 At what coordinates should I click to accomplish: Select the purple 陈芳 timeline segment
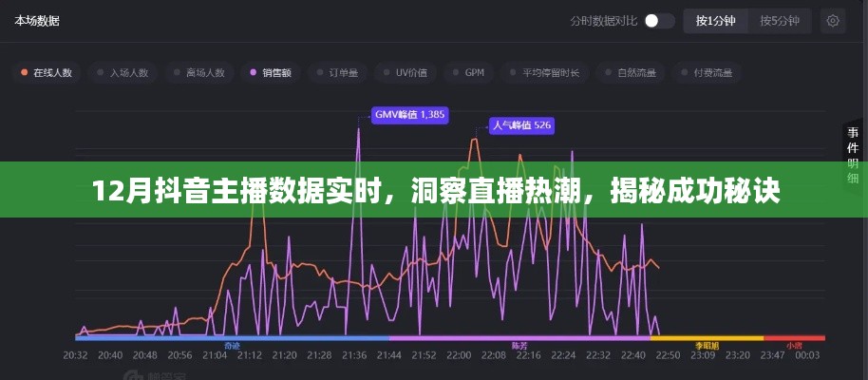[x=519, y=337]
